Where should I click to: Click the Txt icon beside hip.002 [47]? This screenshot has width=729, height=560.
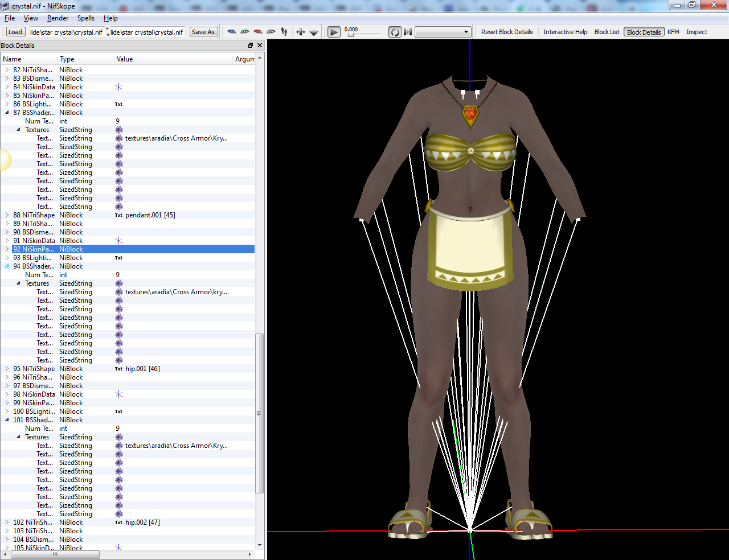[x=118, y=522]
